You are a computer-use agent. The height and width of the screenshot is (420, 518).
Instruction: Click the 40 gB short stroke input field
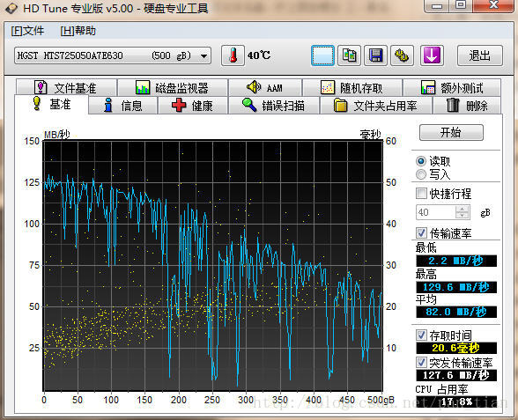coord(436,212)
